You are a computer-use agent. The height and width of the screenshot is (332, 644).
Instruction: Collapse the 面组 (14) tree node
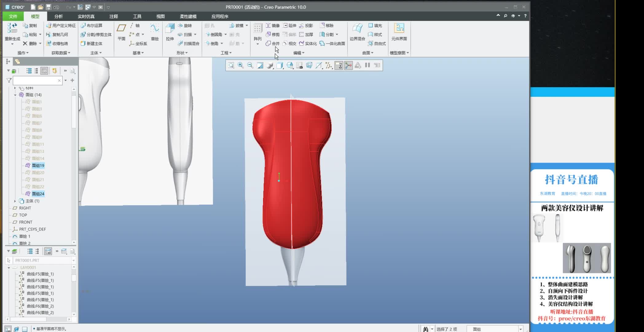click(15, 95)
